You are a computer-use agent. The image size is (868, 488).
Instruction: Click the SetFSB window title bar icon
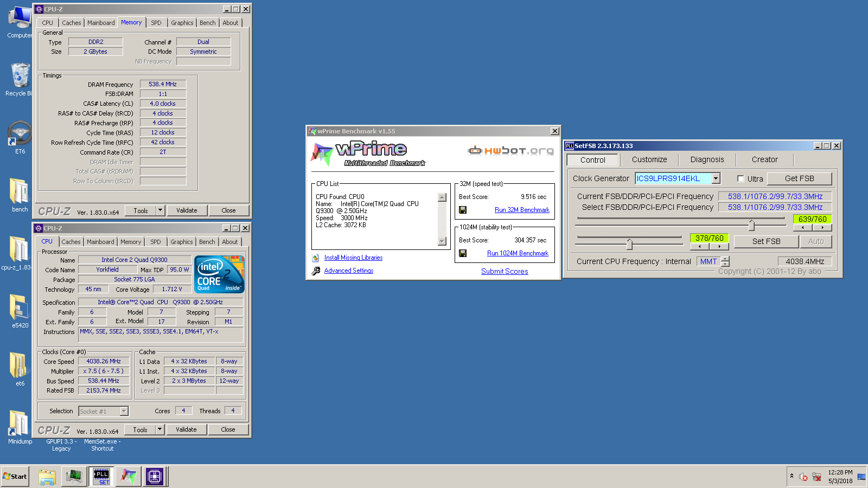(570, 146)
